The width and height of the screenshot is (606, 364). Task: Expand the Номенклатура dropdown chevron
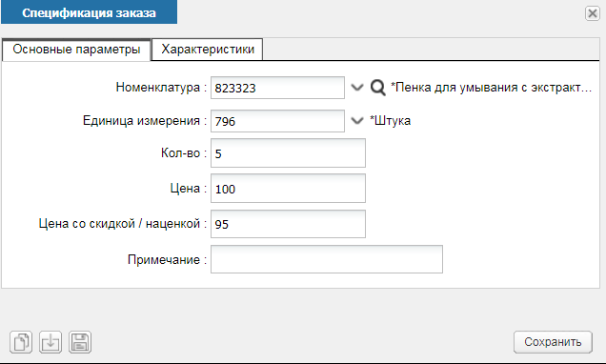[x=357, y=88]
